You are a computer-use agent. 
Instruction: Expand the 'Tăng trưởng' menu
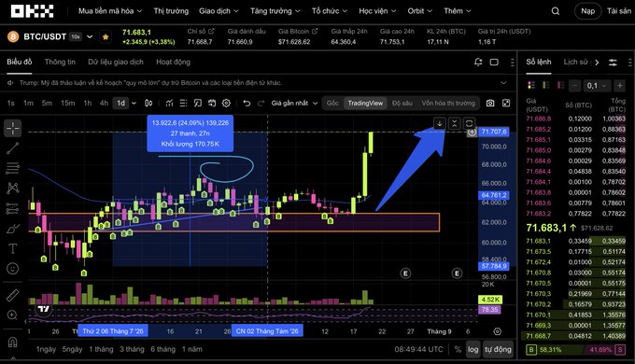tap(275, 11)
